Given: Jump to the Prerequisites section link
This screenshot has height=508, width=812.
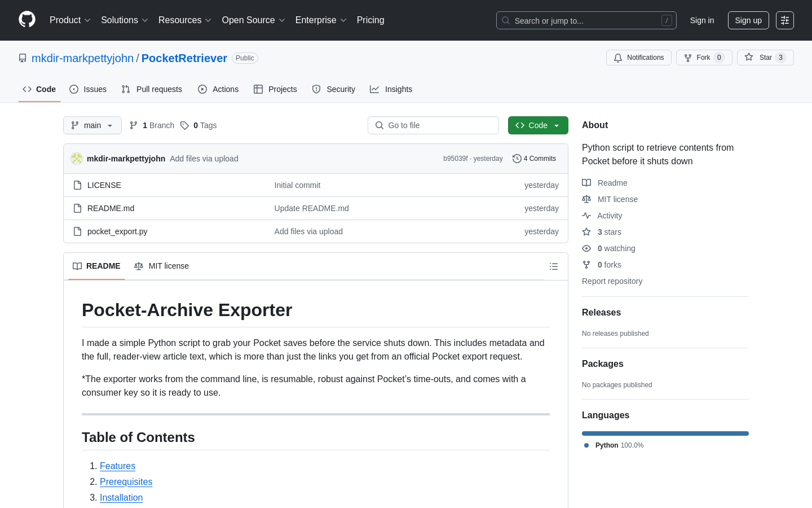Looking at the screenshot, I should [x=126, y=481].
